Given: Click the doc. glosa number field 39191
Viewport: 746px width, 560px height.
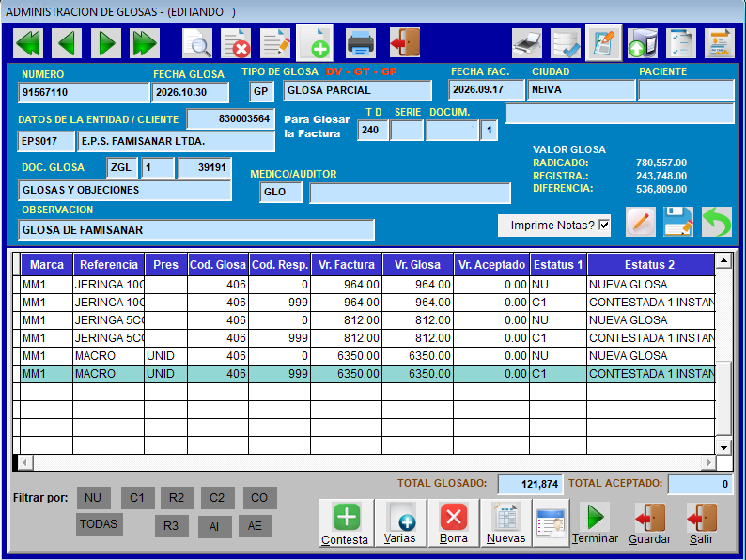Looking at the screenshot, I should (205, 167).
